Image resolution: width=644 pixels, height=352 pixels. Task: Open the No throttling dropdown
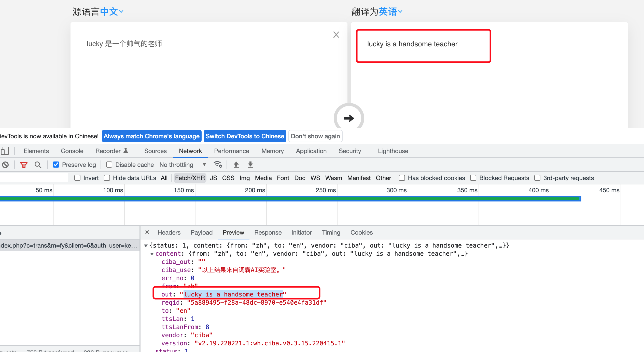click(183, 165)
